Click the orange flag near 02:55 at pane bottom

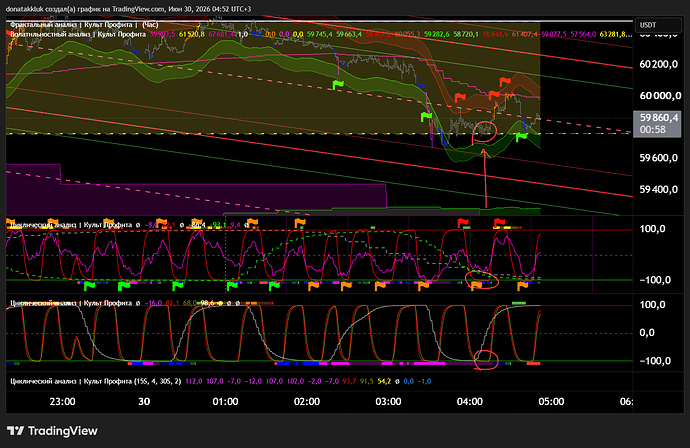click(380, 286)
